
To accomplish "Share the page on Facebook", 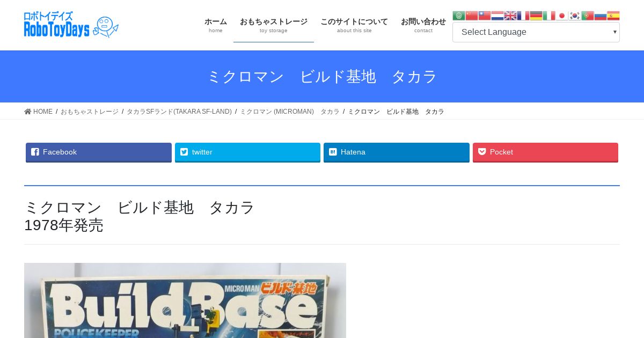I will click(x=99, y=152).
